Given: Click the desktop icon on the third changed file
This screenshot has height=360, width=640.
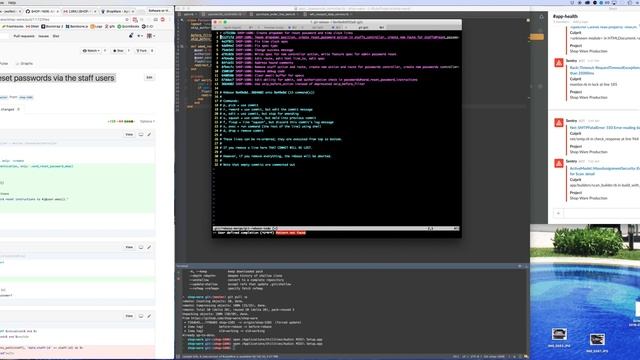Looking at the screenshot, I should [x=141, y=316].
